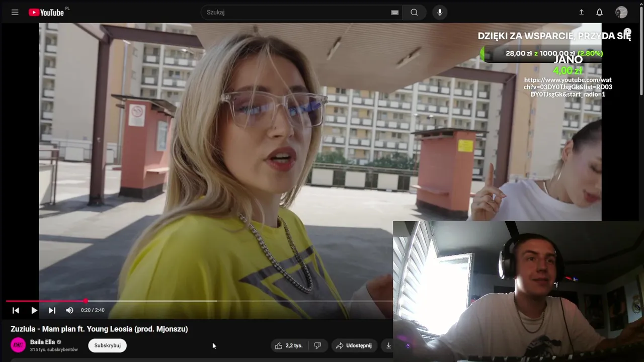Click the progress bar scrubber handle
Screen dimensions: 644x362
[86, 301]
